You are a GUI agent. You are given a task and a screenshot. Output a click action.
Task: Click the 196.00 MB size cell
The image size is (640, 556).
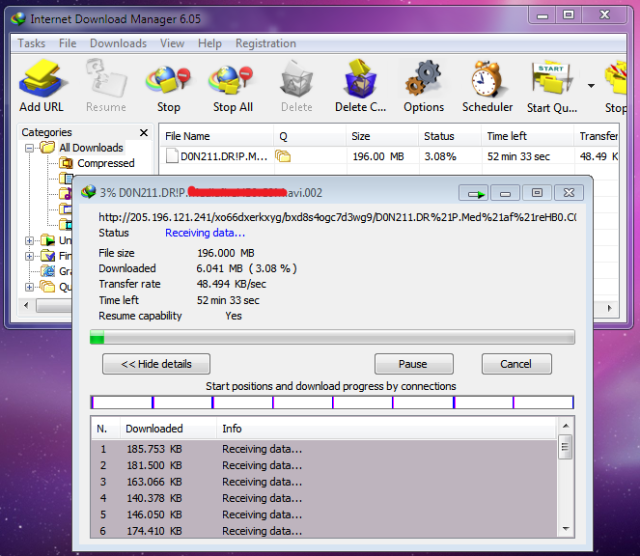click(378, 156)
